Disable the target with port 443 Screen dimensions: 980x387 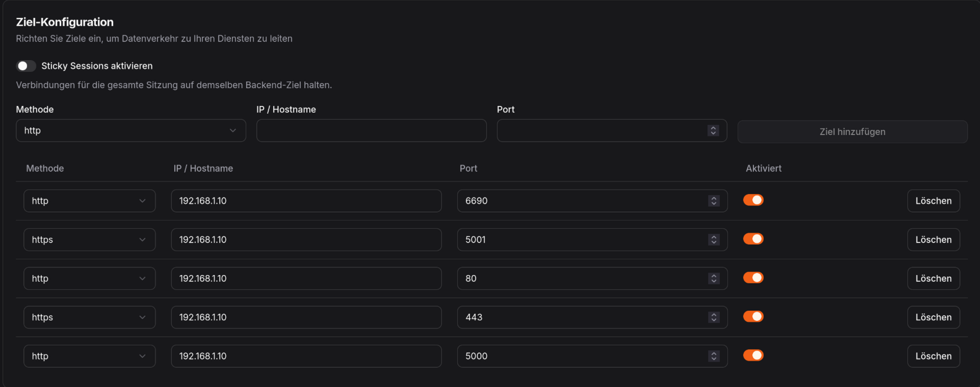(x=753, y=316)
